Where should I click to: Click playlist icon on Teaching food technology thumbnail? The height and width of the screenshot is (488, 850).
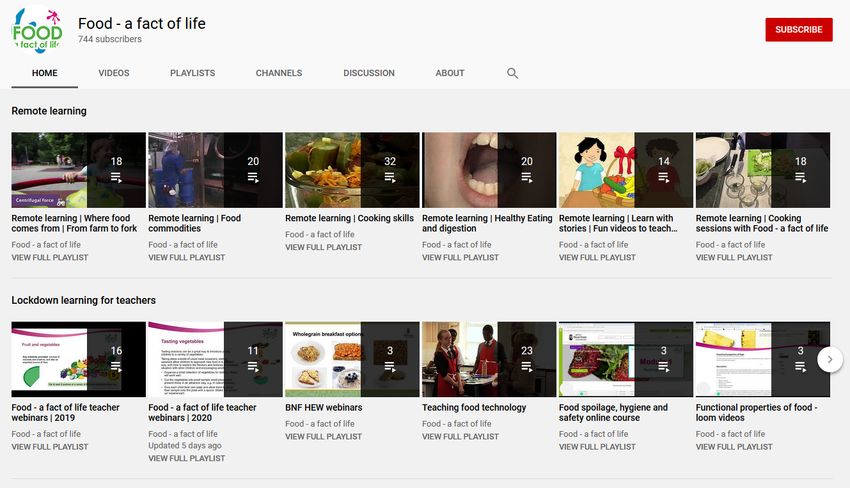tap(527, 367)
